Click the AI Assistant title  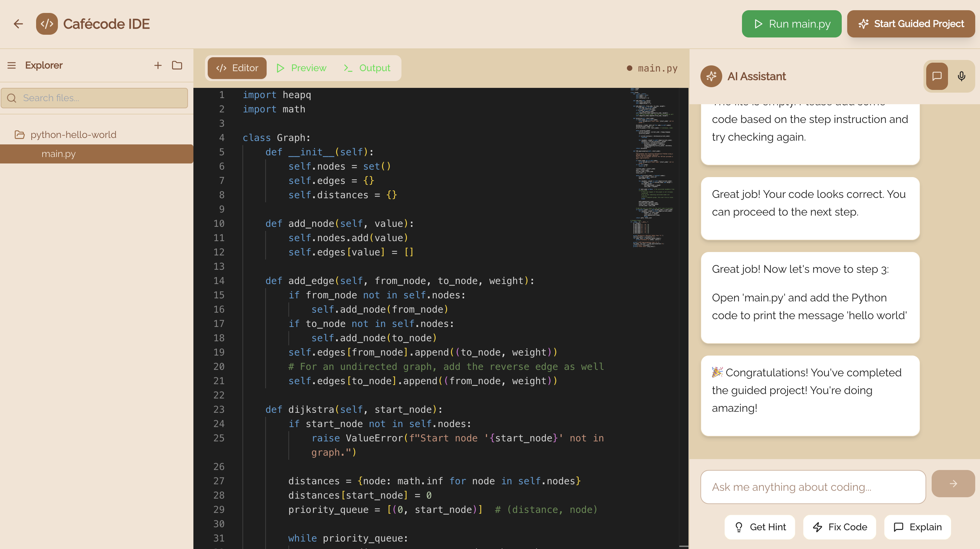(756, 77)
